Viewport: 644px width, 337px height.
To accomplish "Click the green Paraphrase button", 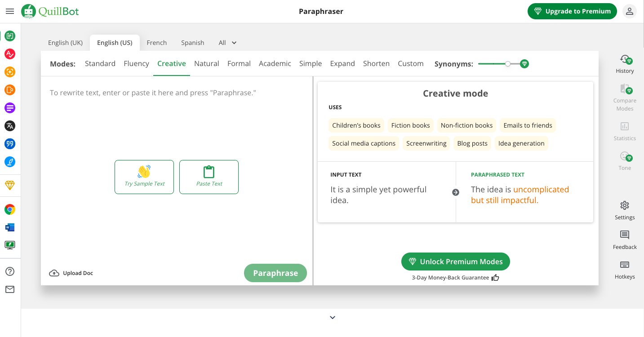I will coord(275,273).
